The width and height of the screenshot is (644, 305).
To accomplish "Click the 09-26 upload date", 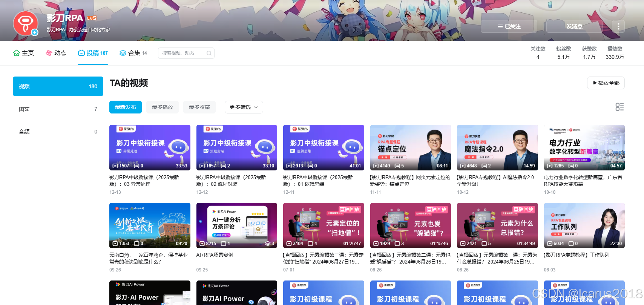I will point(115,270).
